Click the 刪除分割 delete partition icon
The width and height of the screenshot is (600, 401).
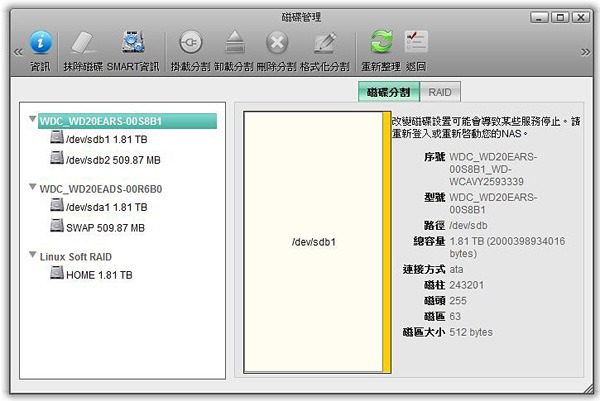coord(277,43)
